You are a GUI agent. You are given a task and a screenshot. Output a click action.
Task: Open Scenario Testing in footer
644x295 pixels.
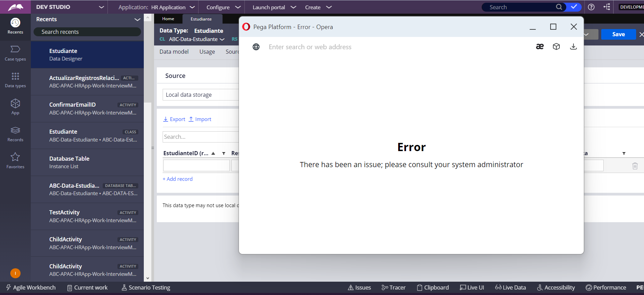(146, 287)
